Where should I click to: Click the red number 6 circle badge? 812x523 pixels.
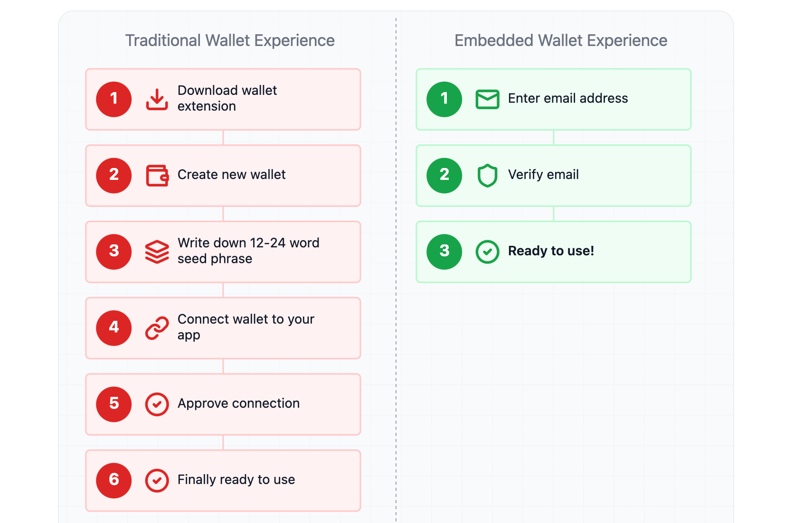point(114,480)
